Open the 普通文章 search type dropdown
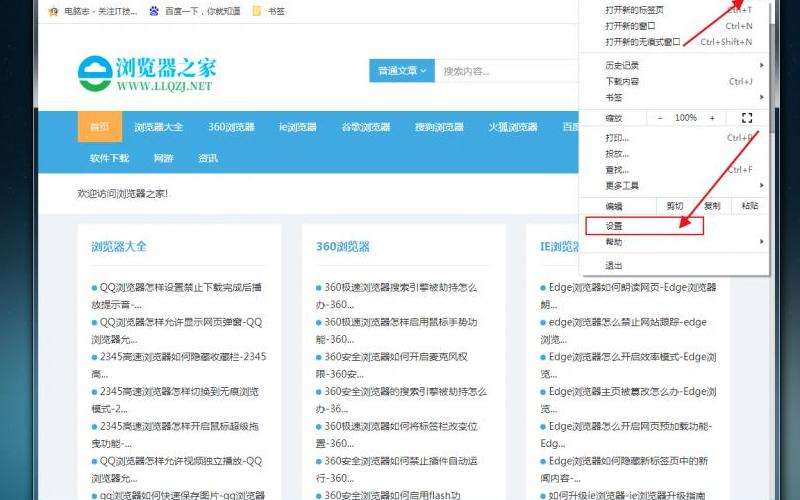Screen dimensions: 800x500 pyautogui.click(x=402, y=71)
